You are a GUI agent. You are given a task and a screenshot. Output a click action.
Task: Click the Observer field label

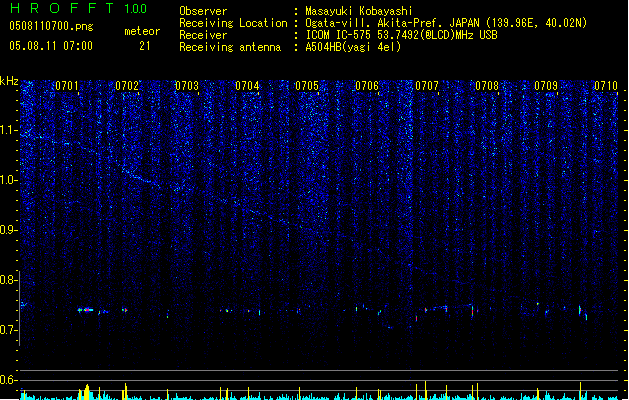[x=203, y=11]
